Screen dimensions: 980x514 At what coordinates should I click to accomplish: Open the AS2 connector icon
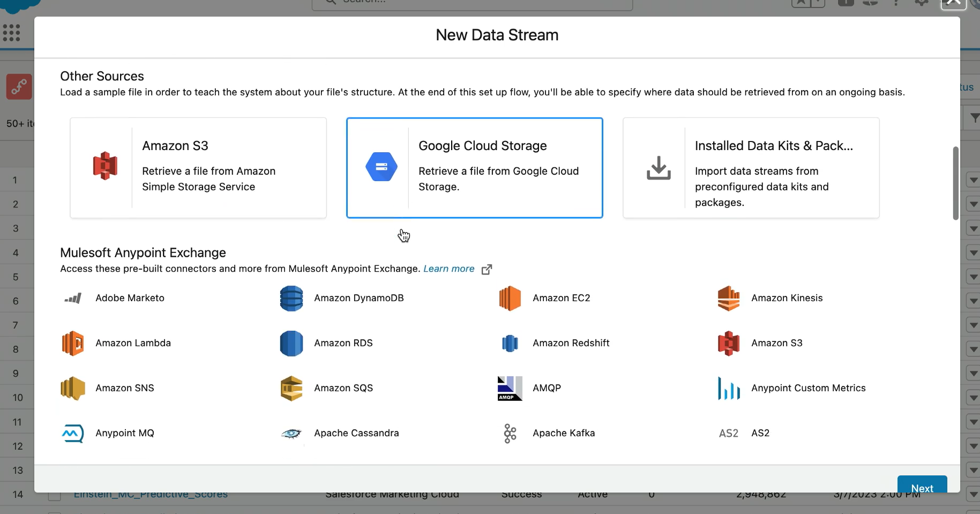click(729, 433)
